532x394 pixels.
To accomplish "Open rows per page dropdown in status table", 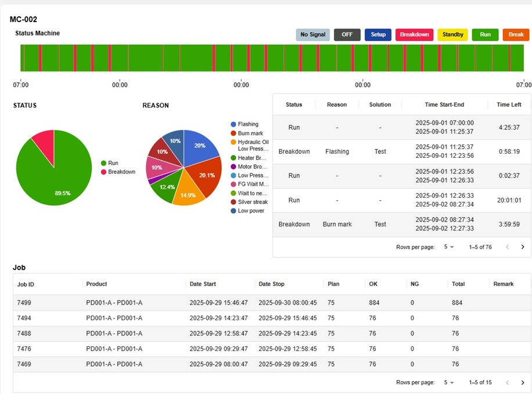I will [449, 247].
